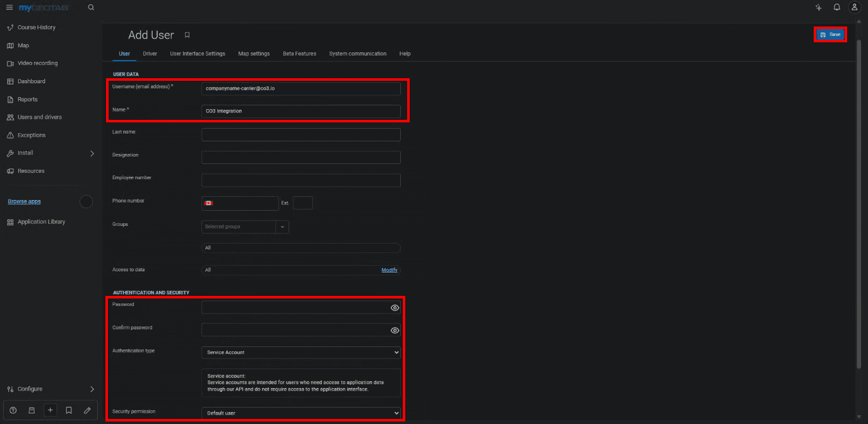Open the hamburger navigation menu
The width and height of the screenshot is (868, 424).
coord(9,8)
